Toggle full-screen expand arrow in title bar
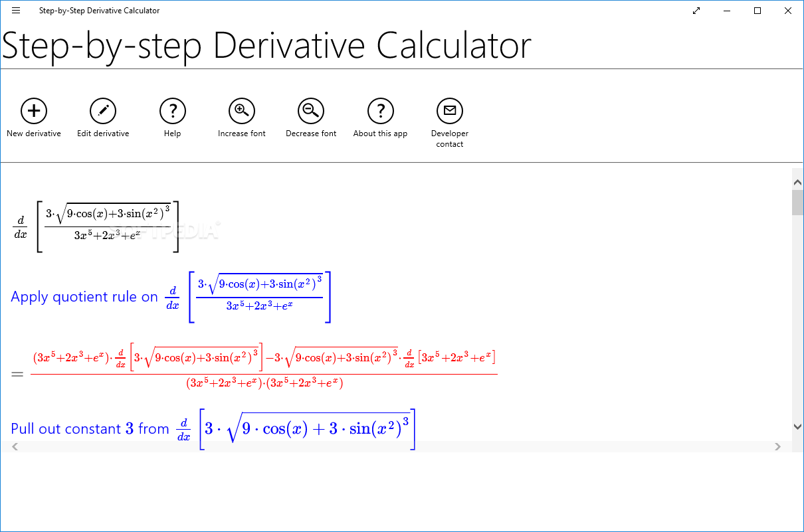Image resolution: width=804 pixels, height=532 pixels. click(x=696, y=11)
